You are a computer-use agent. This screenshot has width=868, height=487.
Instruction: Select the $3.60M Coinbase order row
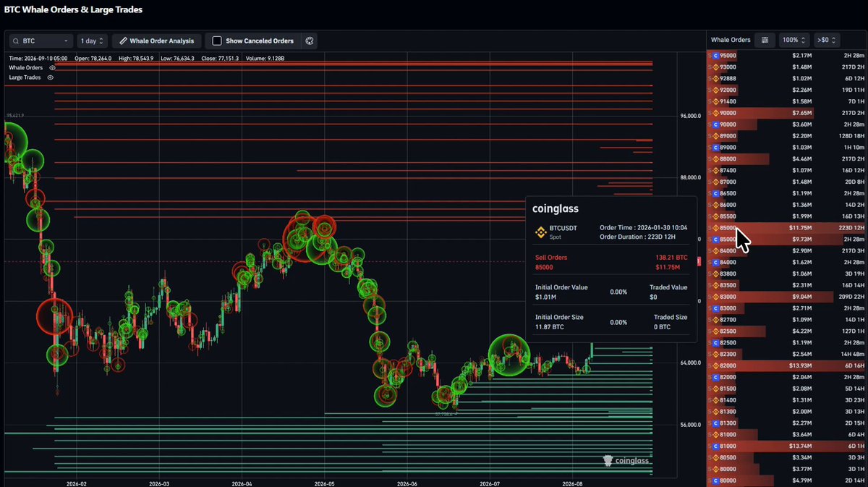point(787,124)
